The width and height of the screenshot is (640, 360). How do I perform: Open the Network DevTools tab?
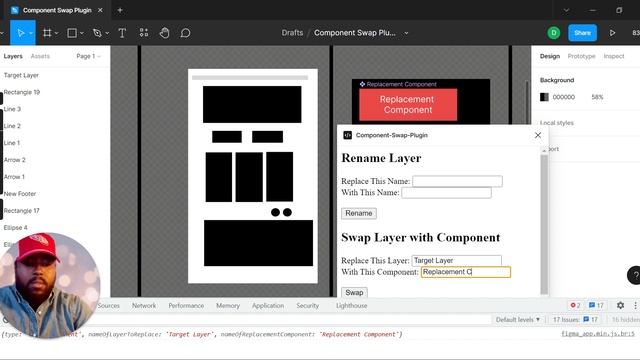coord(144,305)
